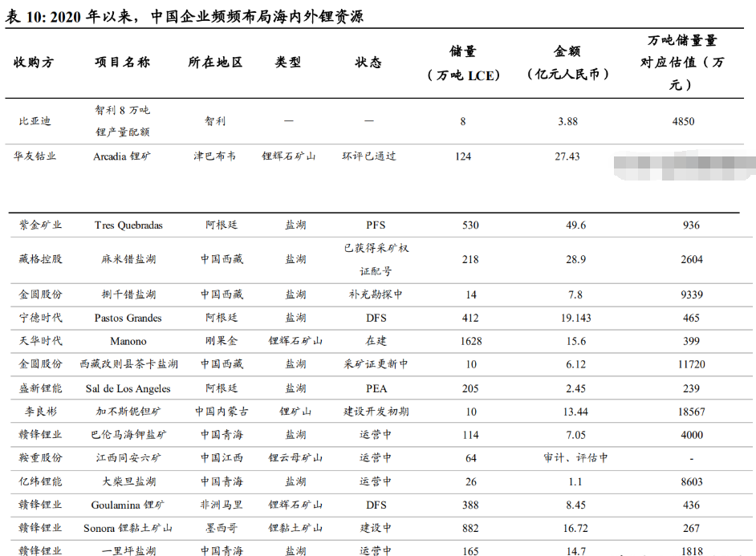Click '中国内蒙古' region cell
756x556 pixels.
222,412
